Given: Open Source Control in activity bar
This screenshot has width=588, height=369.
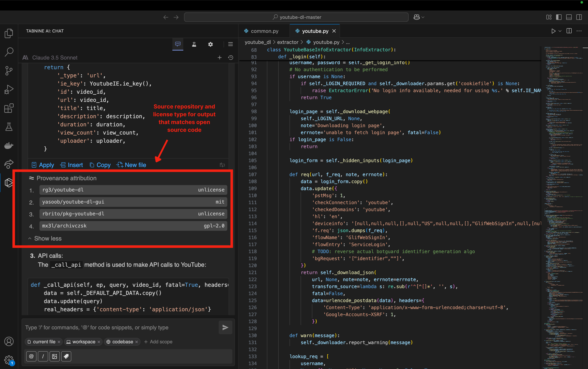Looking at the screenshot, I should pyautogui.click(x=9, y=71).
